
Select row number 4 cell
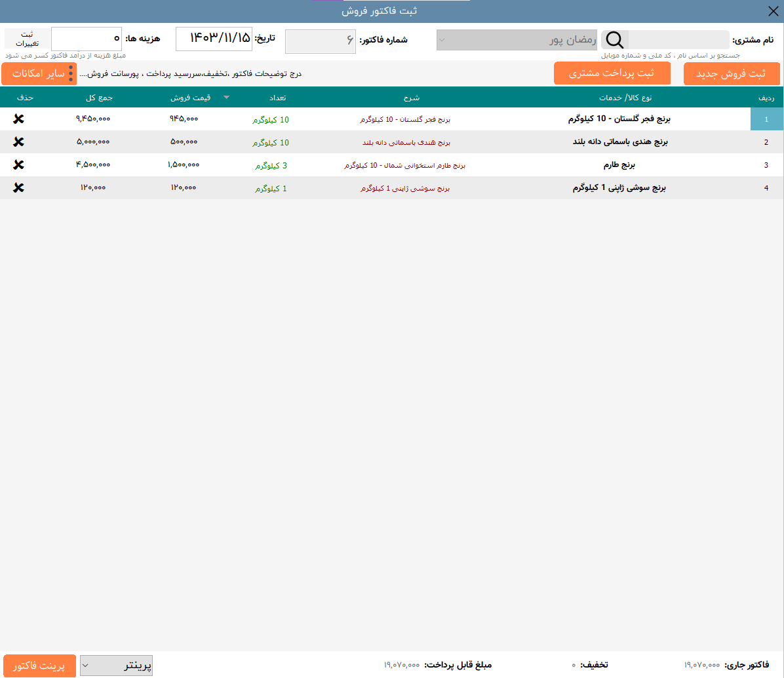tap(766, 189)
